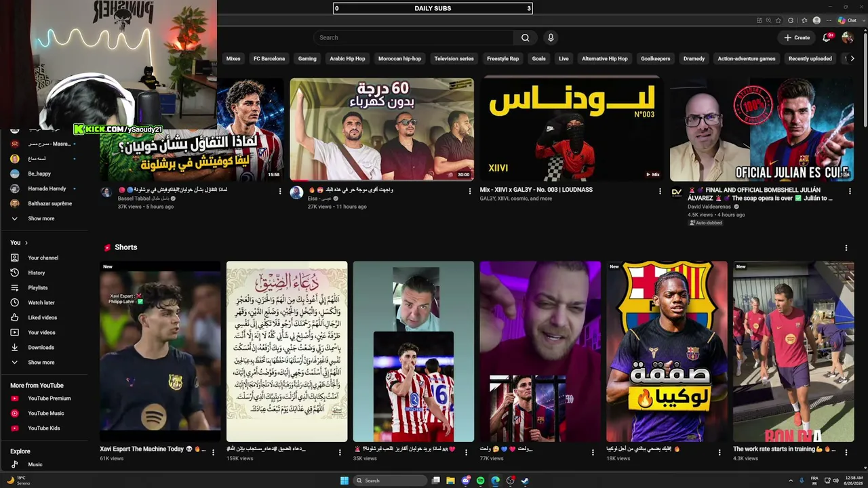
Task: Open File Explorer from the taskbar
Action: pyautogui.click(x=450, y=481)
